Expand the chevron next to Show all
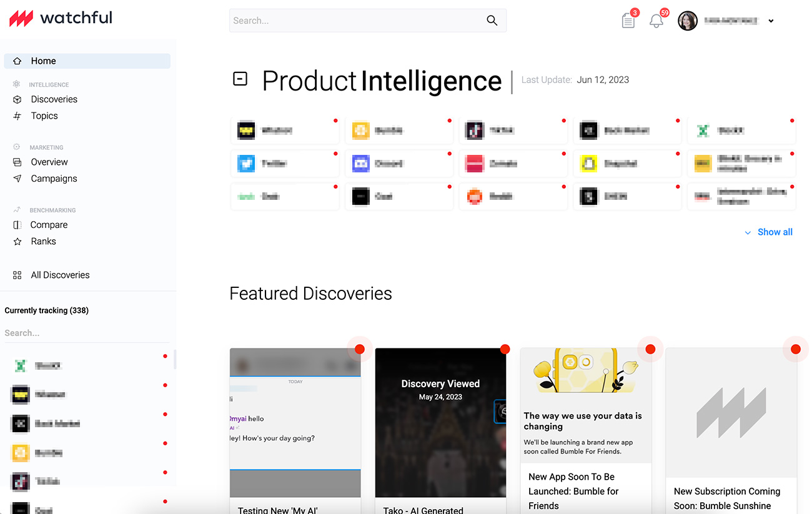 coord(748,232)
